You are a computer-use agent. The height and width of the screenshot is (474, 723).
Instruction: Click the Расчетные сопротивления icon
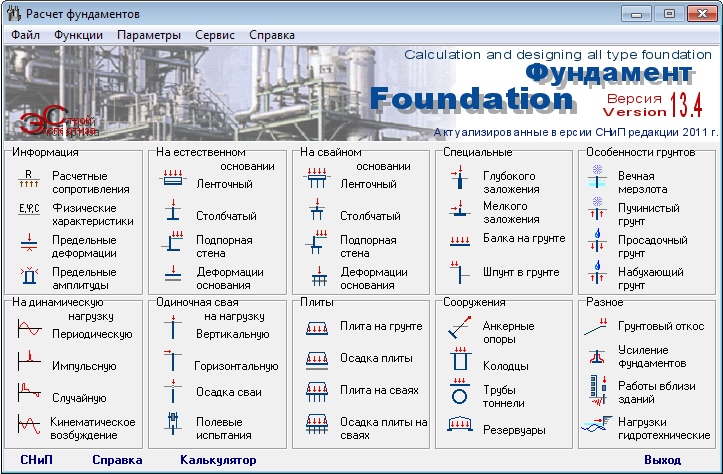(29, 179)
